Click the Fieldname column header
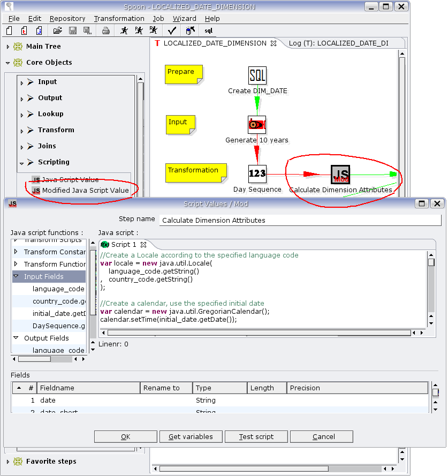 (x=88, y=388)
